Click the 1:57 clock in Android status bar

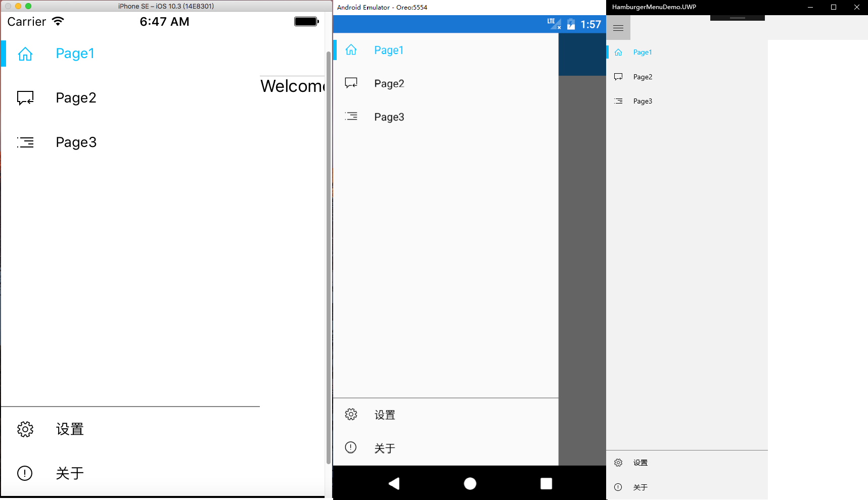[590, 24]
